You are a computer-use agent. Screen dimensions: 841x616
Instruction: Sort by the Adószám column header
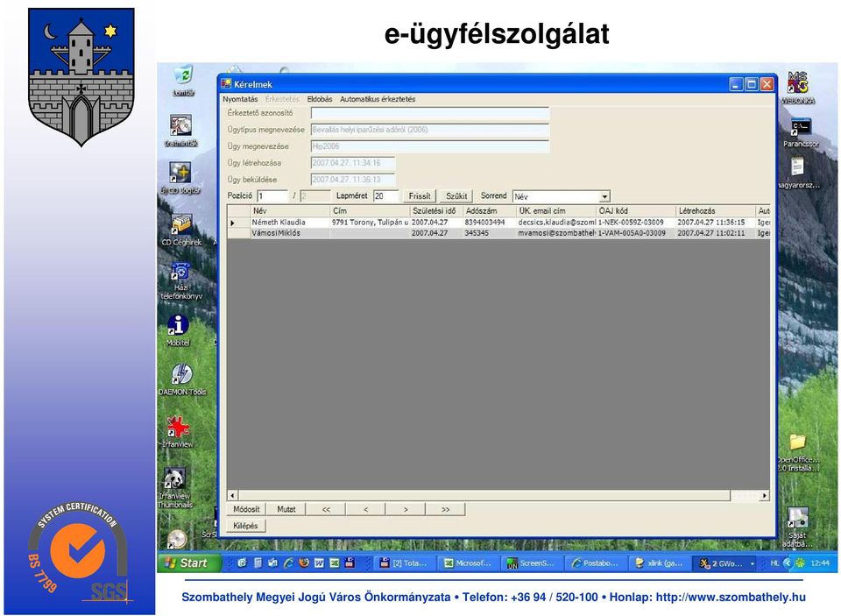click(x=490, y=211)
